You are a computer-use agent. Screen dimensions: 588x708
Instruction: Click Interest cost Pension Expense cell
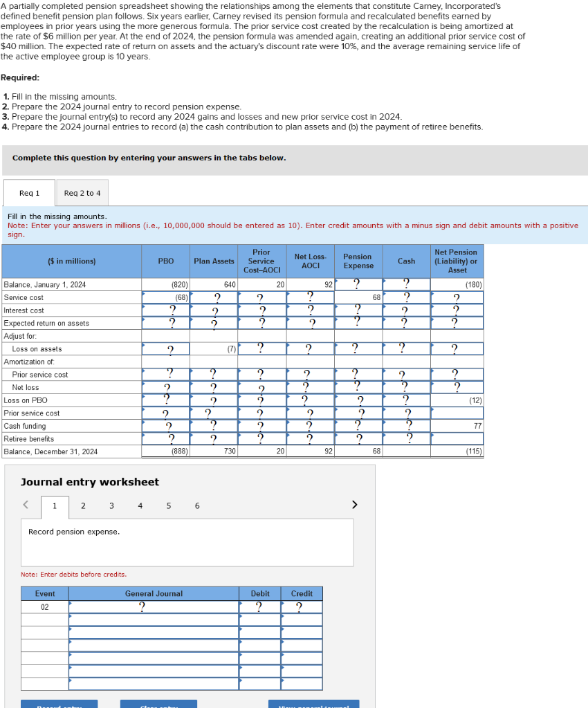point(358,310)
